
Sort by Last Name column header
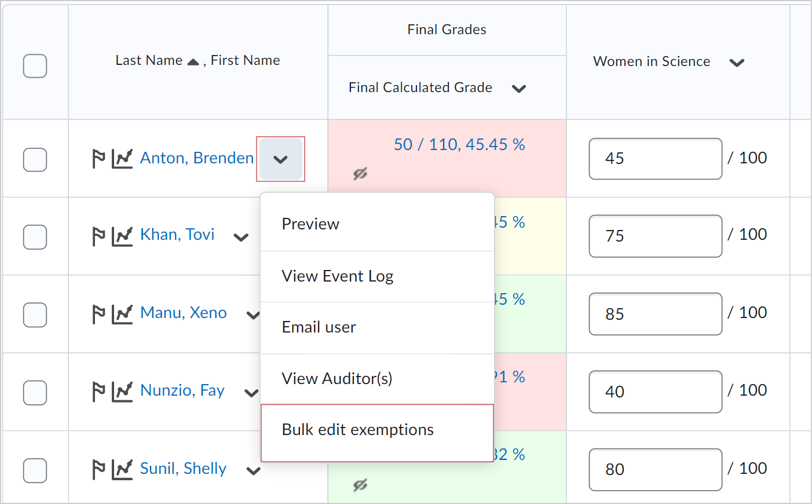(149, 60)
